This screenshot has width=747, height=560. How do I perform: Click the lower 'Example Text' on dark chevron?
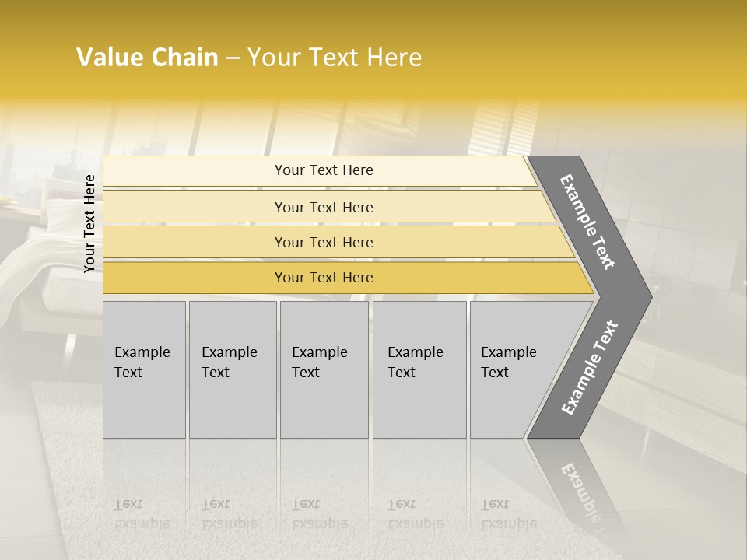pyautogui.click(x=590, y=367)
